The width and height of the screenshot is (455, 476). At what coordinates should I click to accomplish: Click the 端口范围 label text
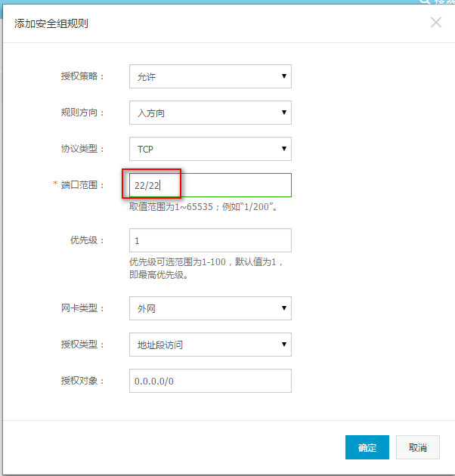point(82,185)
